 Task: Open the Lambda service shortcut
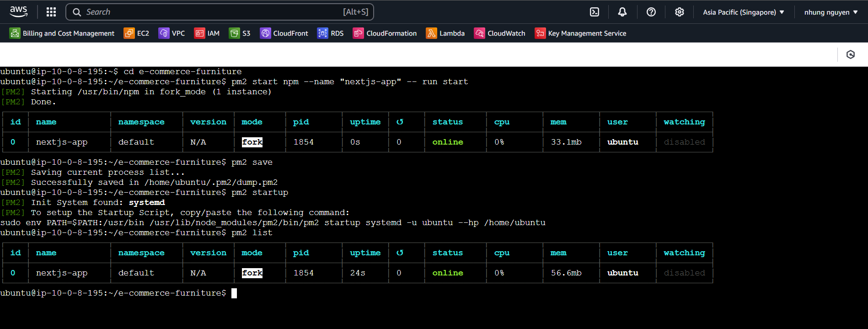[x=445, y=33]
